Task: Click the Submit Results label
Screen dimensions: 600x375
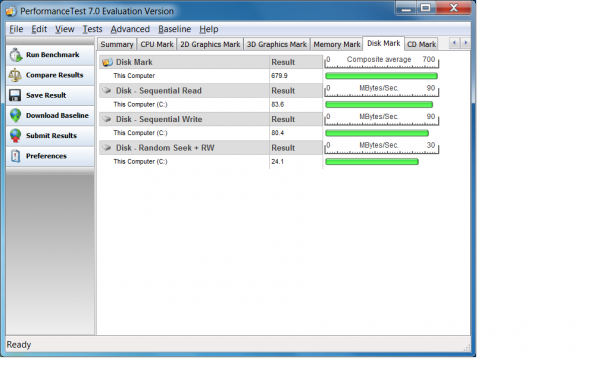Action: 51,135
